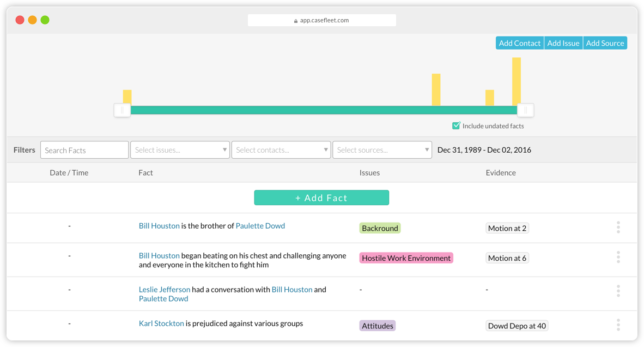Open actions menu for Karl Stockton fact
The height and width of the screenshot is (347, 644).
(618, 325)
